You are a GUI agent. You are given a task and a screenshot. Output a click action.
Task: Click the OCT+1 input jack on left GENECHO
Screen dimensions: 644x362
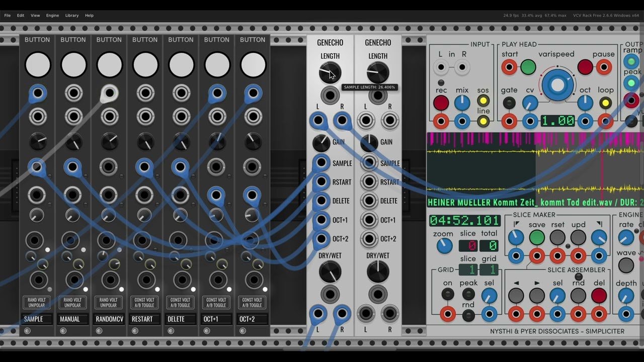click(321, 220)
